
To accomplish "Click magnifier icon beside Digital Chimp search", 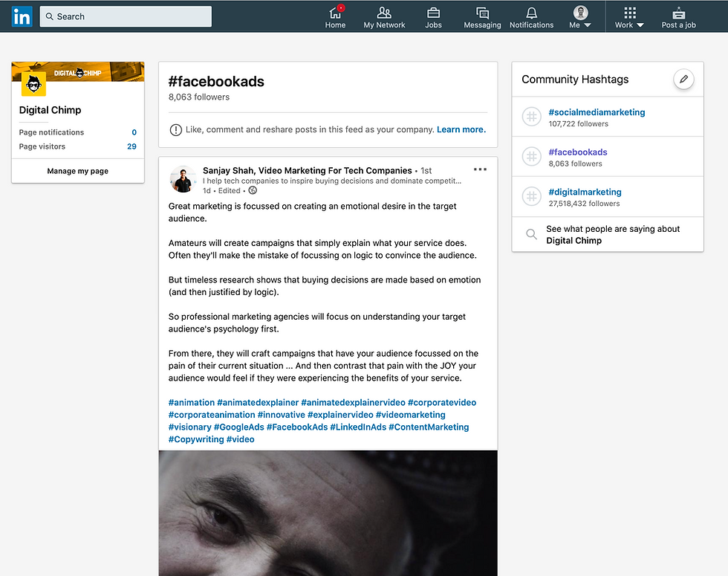I will (531, 233).
